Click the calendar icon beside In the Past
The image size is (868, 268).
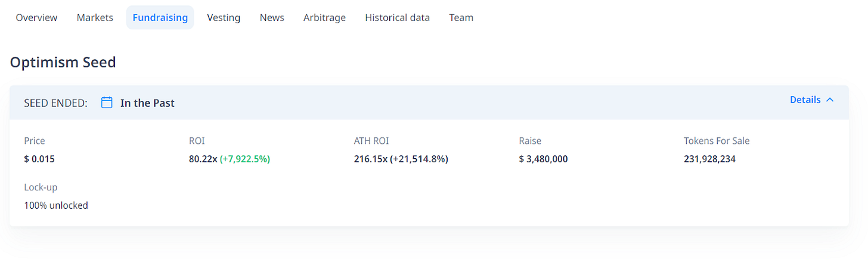107,103
